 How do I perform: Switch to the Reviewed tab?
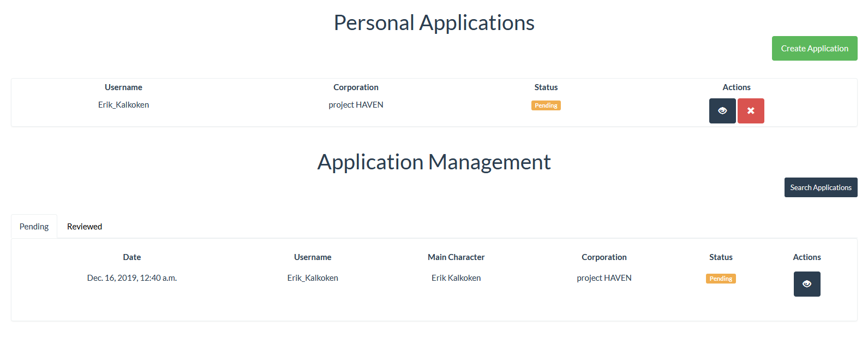click(85, 227)
